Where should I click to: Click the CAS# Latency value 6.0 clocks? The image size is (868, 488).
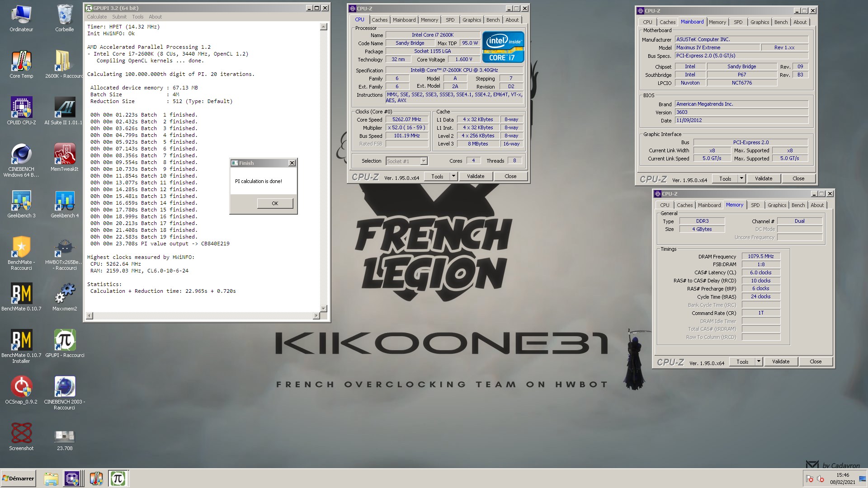[x=760, y=272]
